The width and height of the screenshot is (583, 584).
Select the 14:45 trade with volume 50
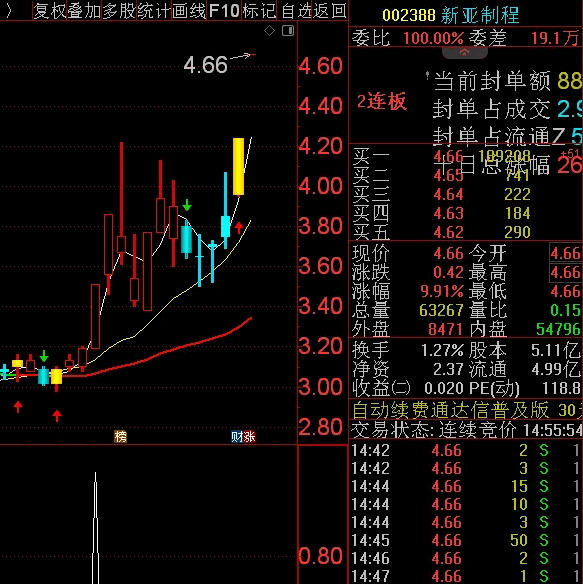point(467,540)
